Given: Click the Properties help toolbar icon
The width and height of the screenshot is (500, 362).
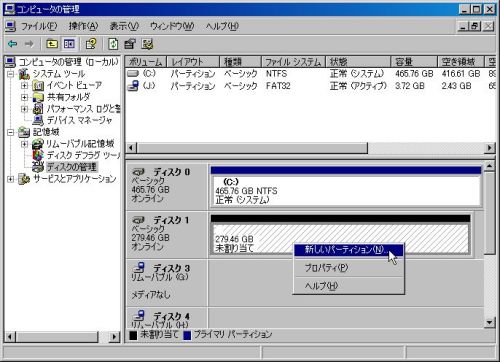Looking at the screenshot, I should click(91, 44).
